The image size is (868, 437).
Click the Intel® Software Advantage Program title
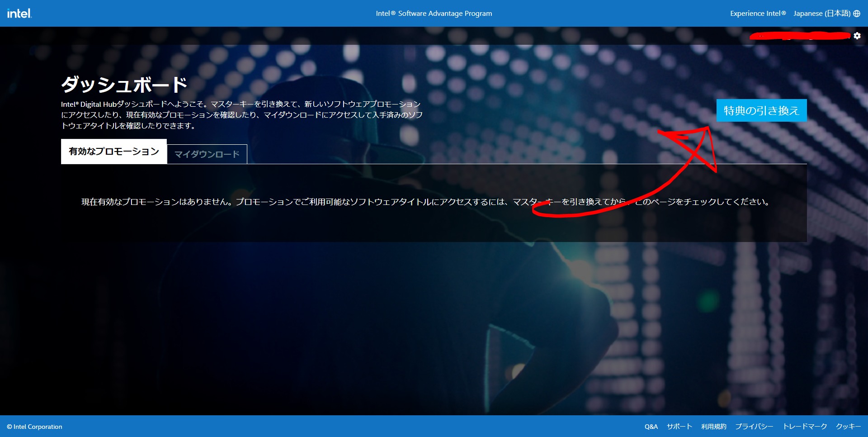click(434, 14)
